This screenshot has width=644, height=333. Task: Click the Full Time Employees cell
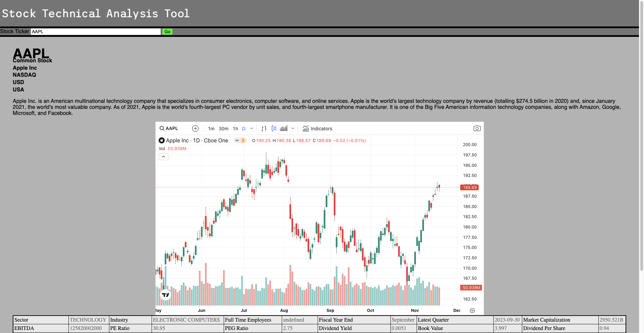[x=253, y=320]
